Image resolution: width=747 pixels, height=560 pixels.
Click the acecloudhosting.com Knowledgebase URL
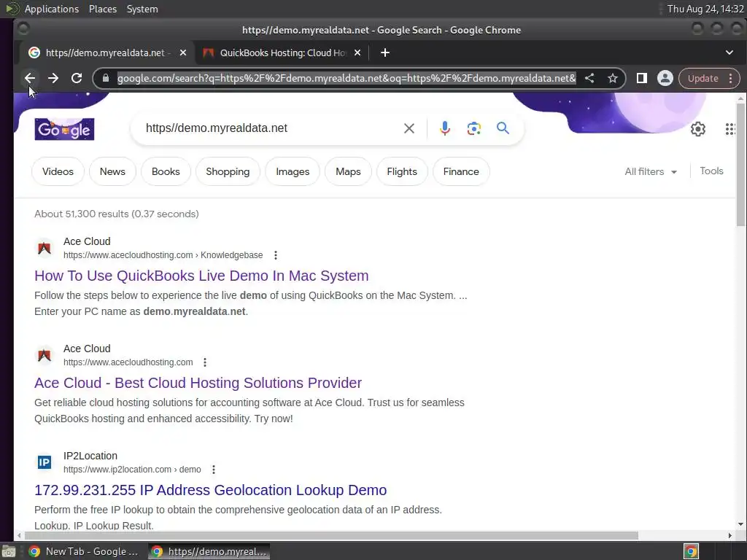(163, 255)
